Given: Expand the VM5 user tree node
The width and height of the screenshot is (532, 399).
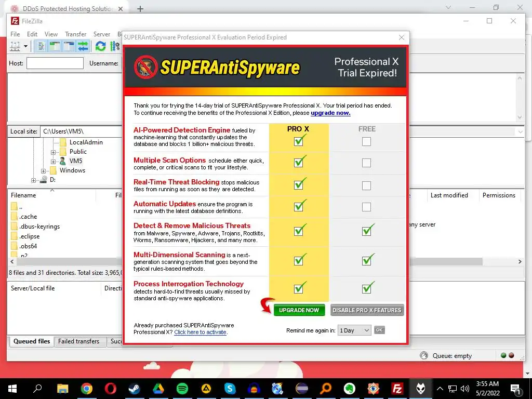Looking at the screenshot, I should [x=53, y=161].
